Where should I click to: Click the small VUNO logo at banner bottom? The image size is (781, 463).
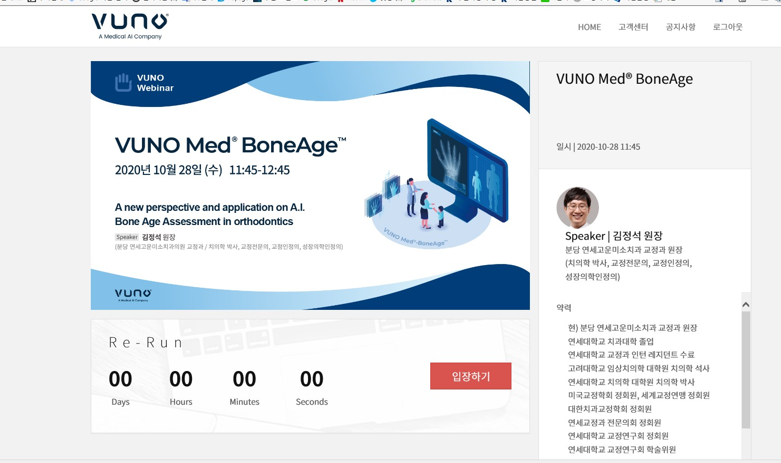[x=133, y=295]
